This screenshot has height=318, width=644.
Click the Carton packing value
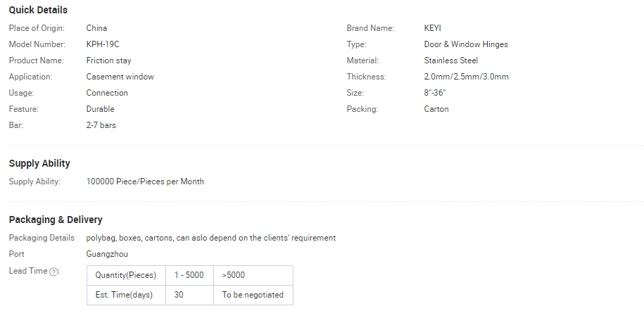(x=436, y=109)
